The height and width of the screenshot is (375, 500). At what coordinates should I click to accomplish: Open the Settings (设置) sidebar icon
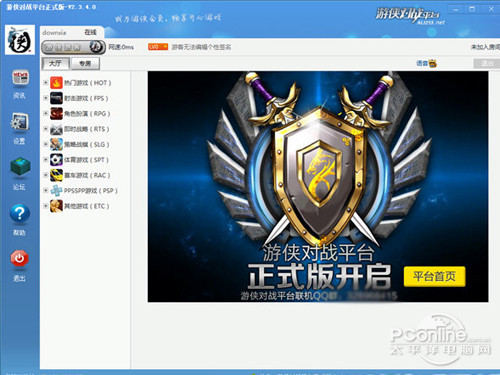(x=20, y=123)
